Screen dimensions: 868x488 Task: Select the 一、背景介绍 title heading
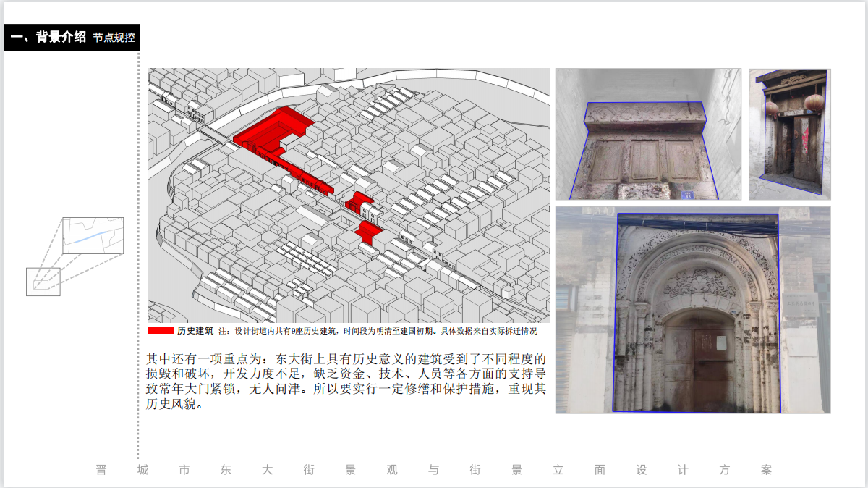pos(48,37)
